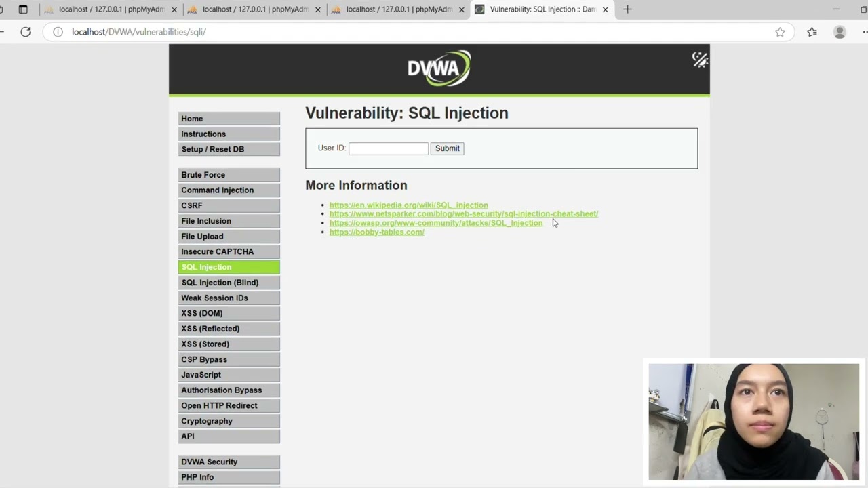Close the first phpMyAdmin tab
The image size is (868, 488).
(174, 9)
